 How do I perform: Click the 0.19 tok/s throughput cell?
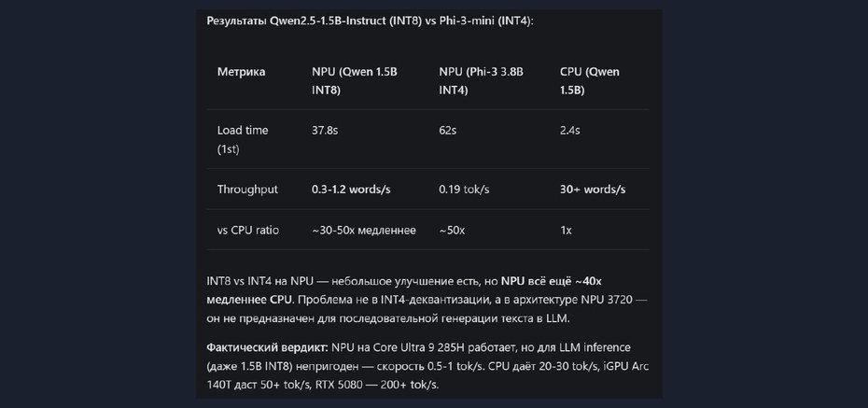click(464, 190)
